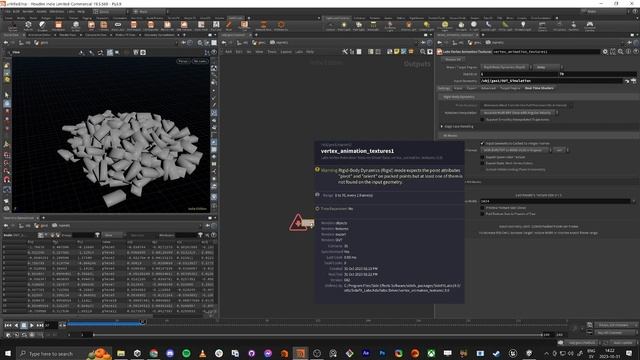Add a sticky note in network editor

(x=397, y=52)
